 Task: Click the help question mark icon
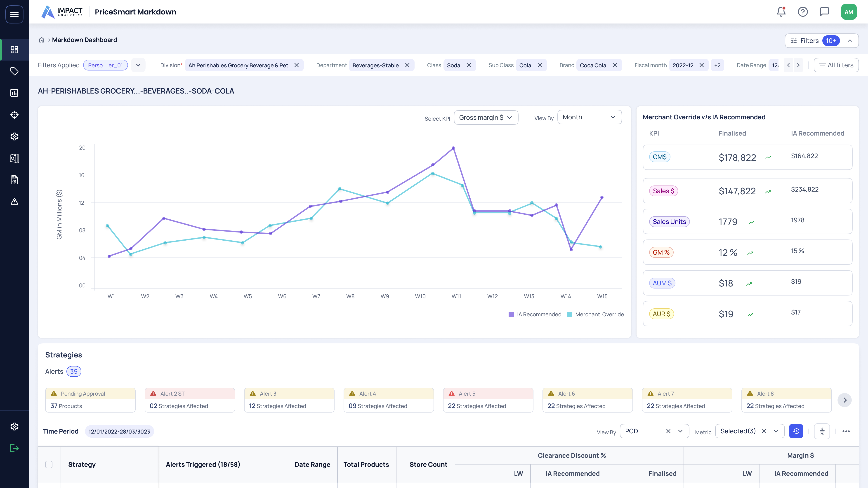point(803,12)
